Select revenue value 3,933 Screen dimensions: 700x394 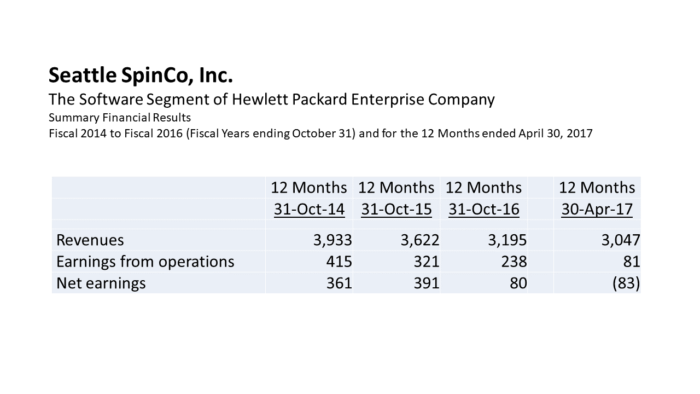click(333, 240)
